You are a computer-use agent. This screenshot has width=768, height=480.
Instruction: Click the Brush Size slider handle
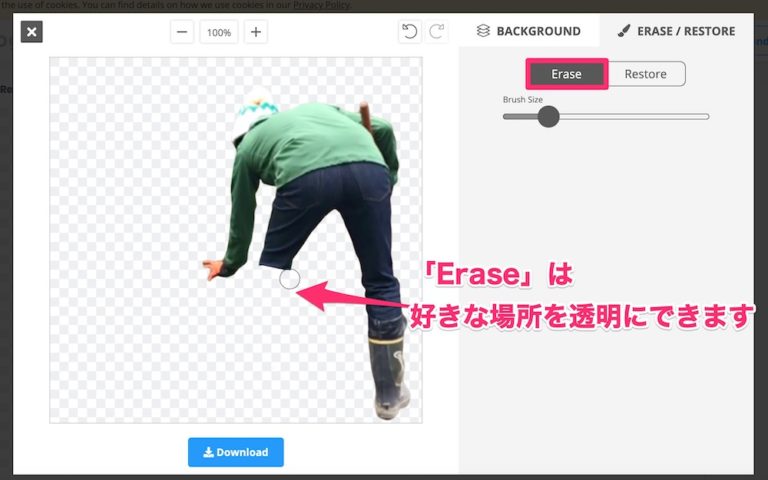coord(549,117)
